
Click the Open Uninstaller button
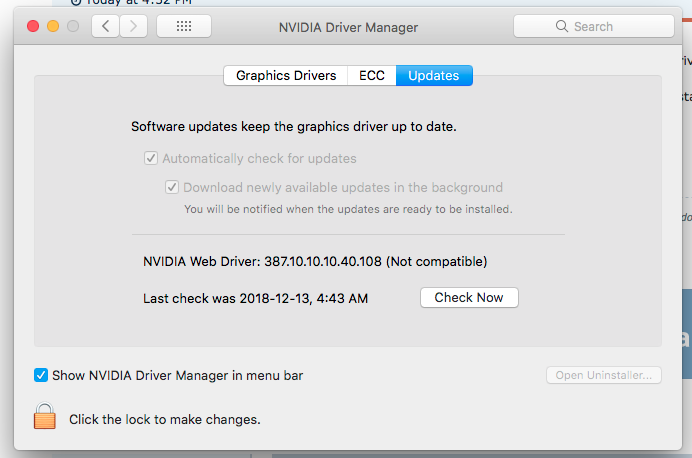(x=603, y=376)
